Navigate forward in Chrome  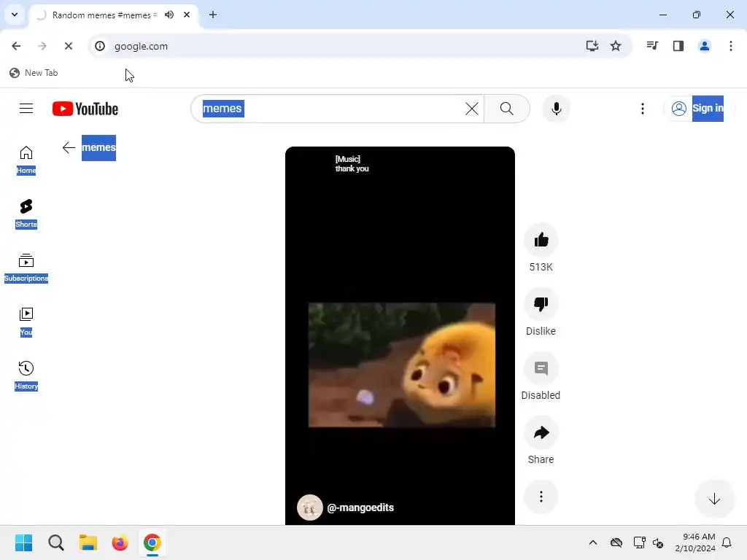[x=42, y=46]
